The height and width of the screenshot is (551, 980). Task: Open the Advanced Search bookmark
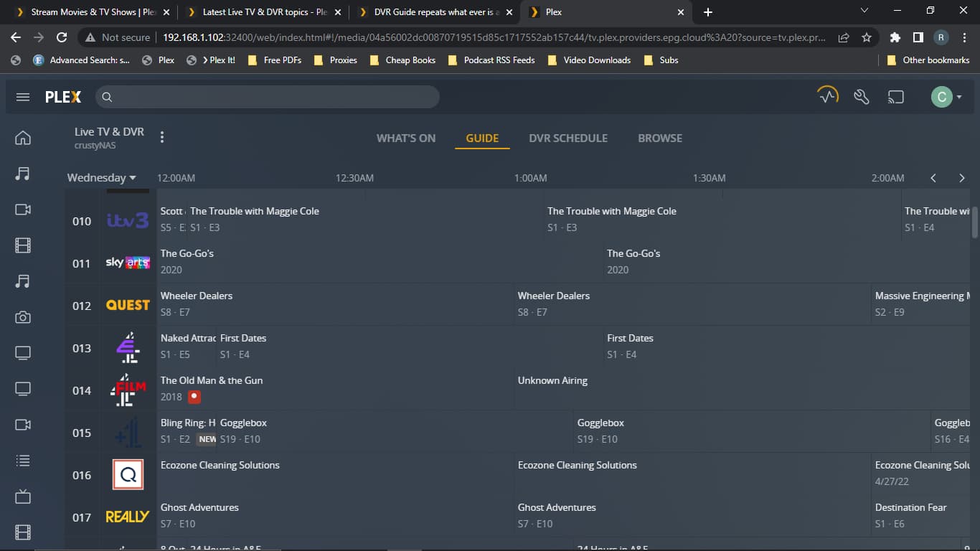click(82, 60)
